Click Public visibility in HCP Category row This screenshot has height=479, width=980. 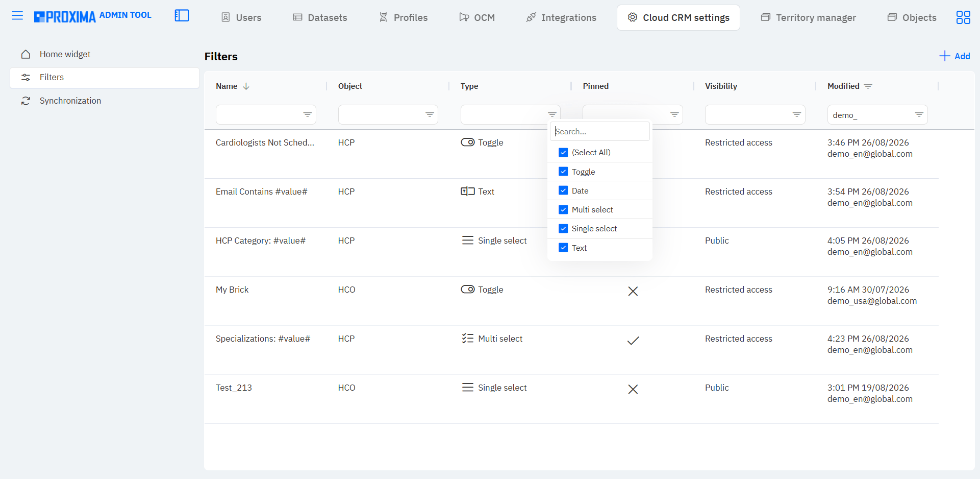pyautogui.click(x=717, y=241)
